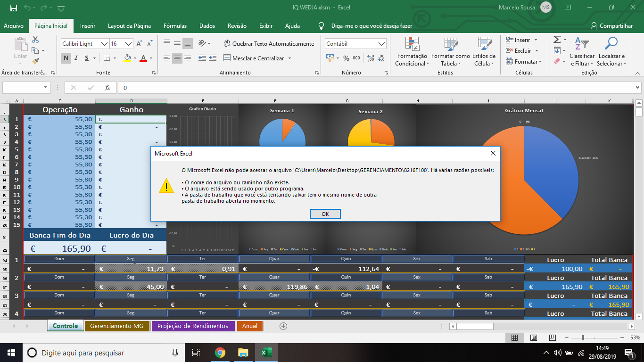Click the zoom slider handle
The width and height of the screenshot is (644, 362).
[x=583, y=337]
